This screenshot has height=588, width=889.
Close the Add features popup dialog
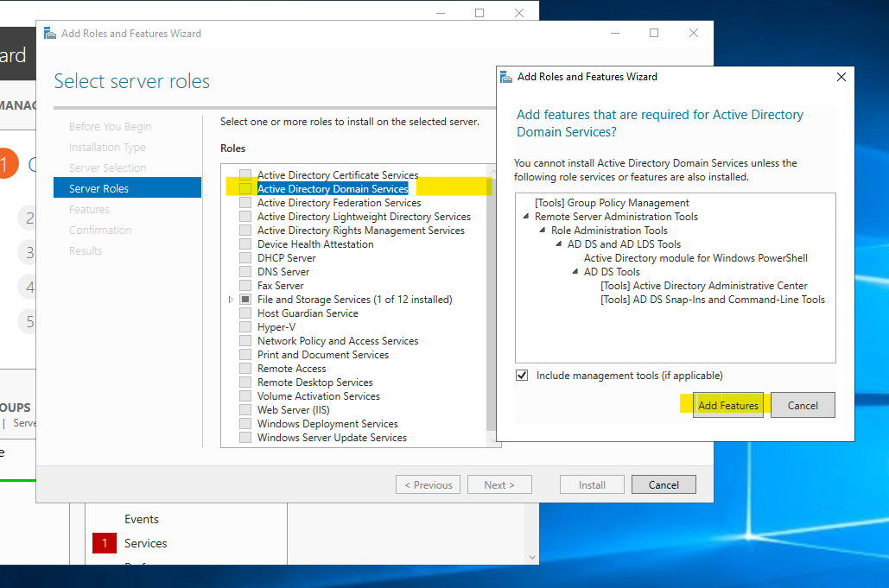841,77
